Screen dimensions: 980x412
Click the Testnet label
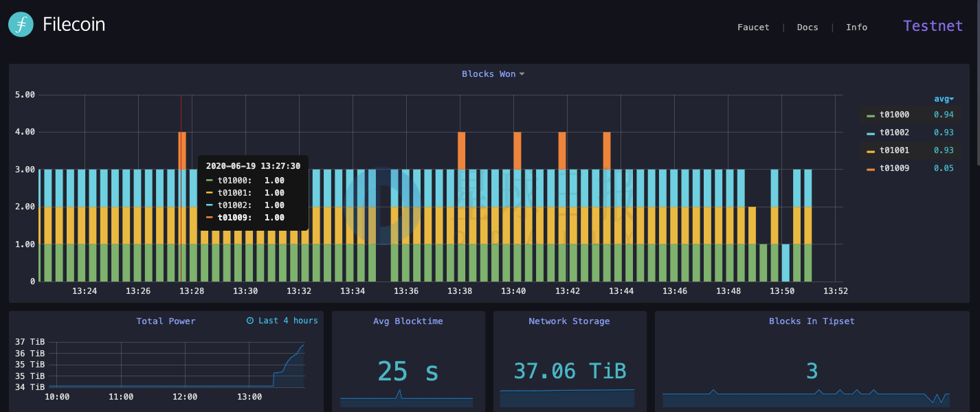coord(933,26)
